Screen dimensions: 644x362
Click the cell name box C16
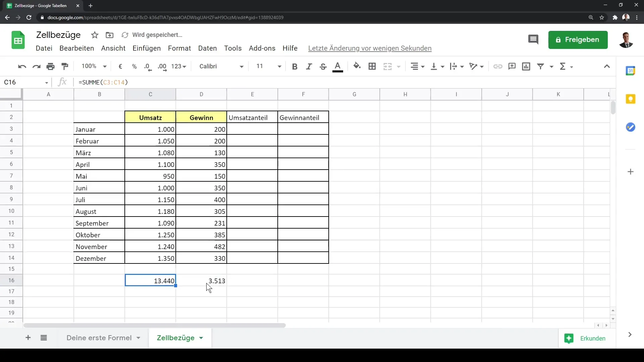click(26, 82)
